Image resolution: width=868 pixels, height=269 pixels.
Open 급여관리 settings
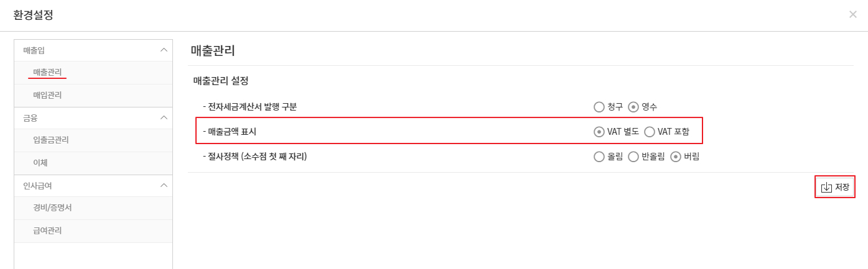[47, 230]
